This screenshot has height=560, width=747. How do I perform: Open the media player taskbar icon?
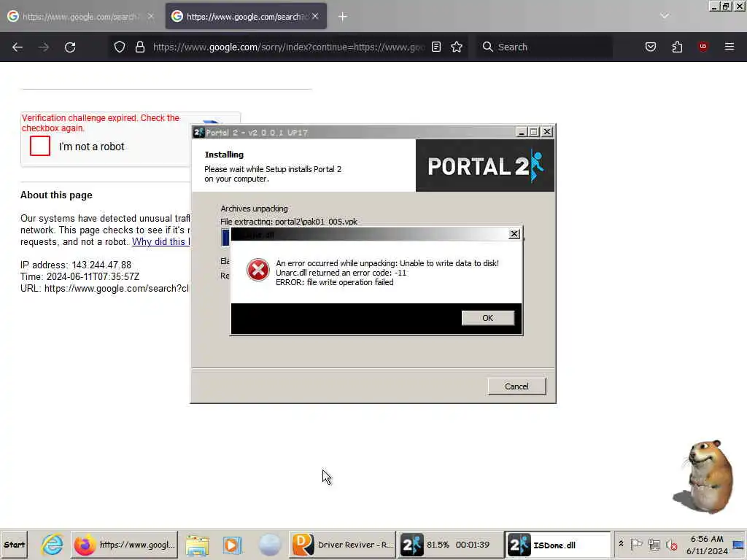coord(233,545)
